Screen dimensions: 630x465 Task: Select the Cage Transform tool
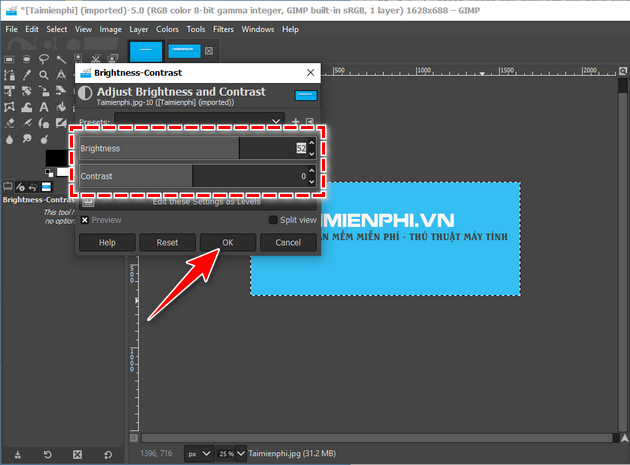(x=9, y=107)
